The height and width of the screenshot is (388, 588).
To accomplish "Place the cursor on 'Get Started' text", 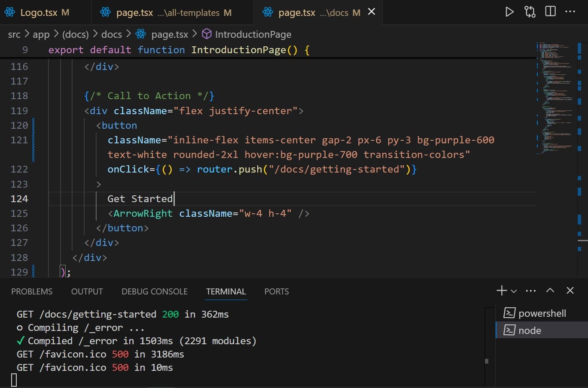I will 140,199.
